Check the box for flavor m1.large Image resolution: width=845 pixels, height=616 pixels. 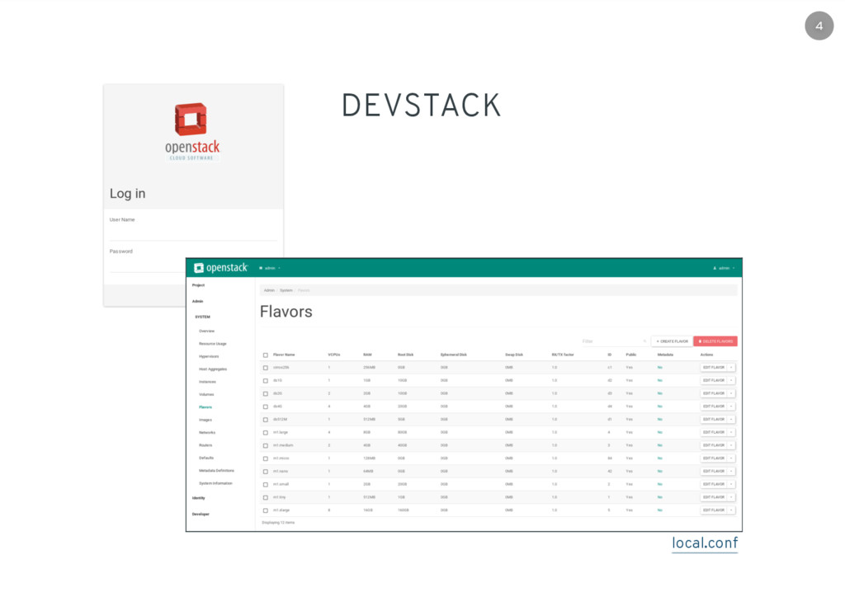tap(265, 432)
